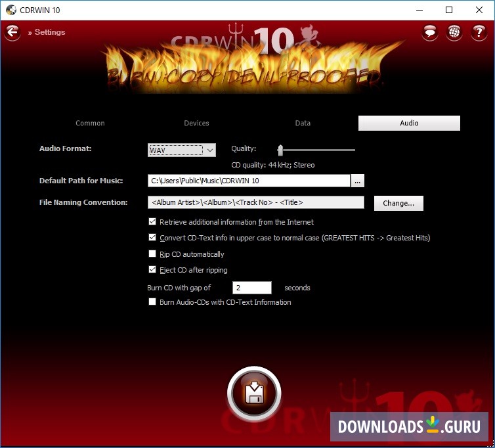
Task: Click the CDRWIN 10 title bar app icon
Action: [x=11, y=10]
